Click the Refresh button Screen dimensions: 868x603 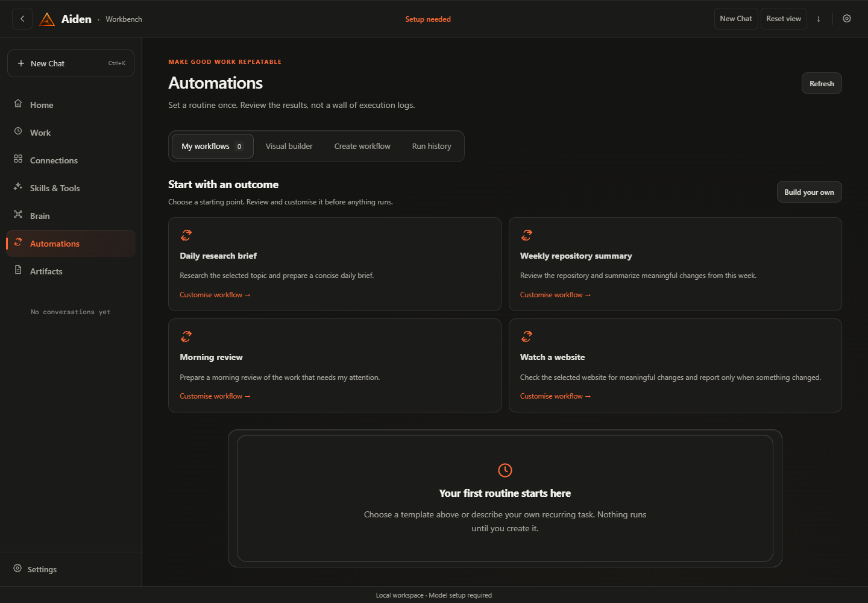822,84
